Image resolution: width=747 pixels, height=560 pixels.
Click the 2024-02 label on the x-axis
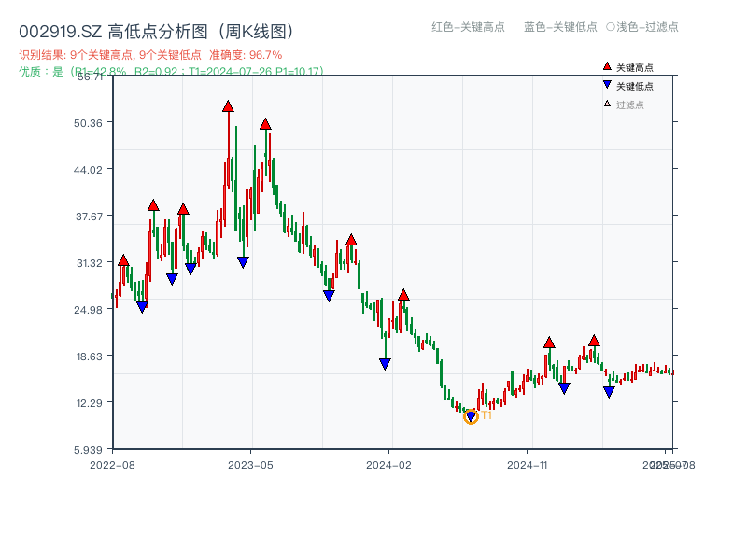point(388,462)
